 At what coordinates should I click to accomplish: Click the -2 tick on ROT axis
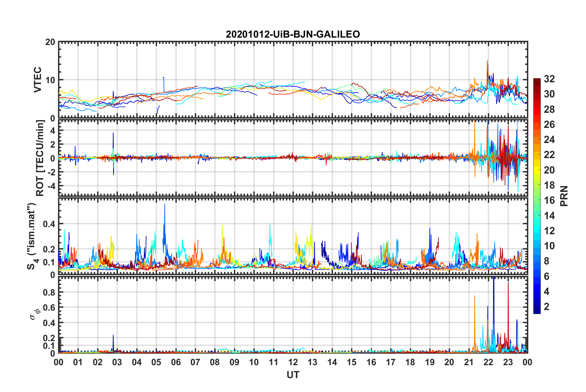(51, 172)
